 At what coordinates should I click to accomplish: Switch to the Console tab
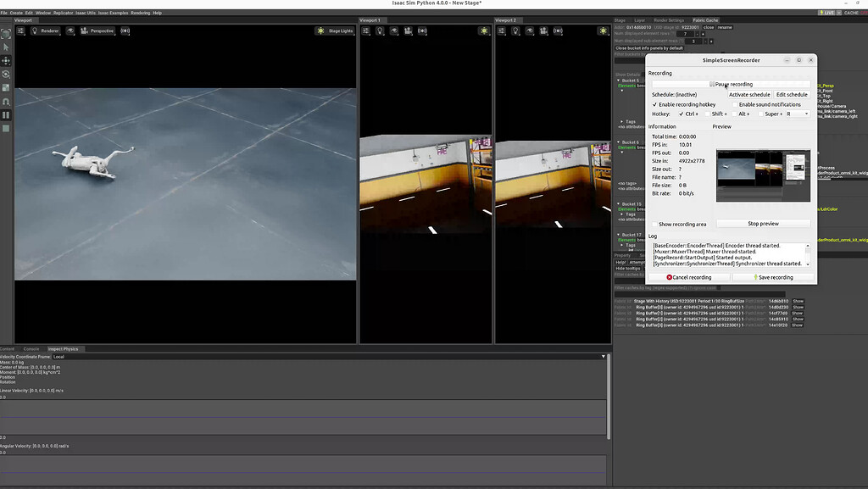click(31, 348)
